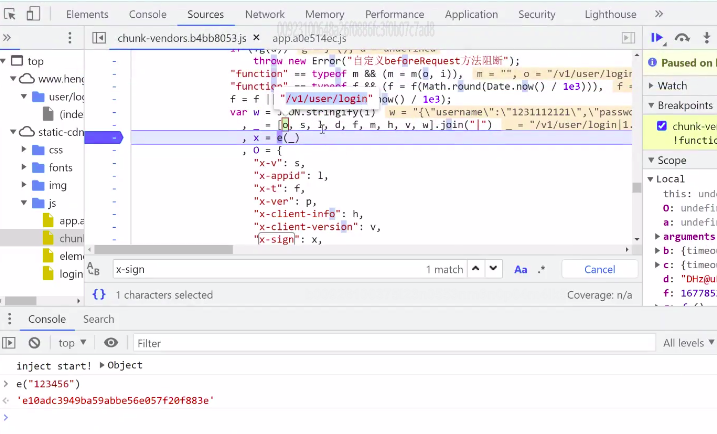This screenshot has height=434, width=717.
Task: Click the paused line gutter breakpoint marker
Action: coord(104,137)
